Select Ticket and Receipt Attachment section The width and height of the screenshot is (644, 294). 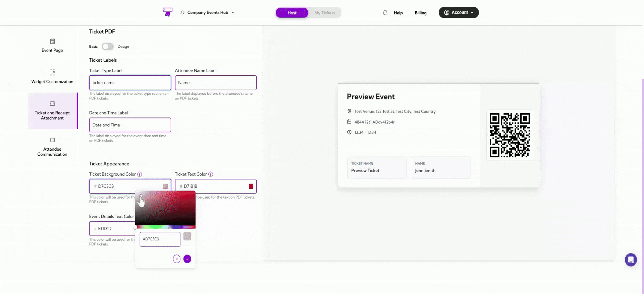[x=52, y=111]
